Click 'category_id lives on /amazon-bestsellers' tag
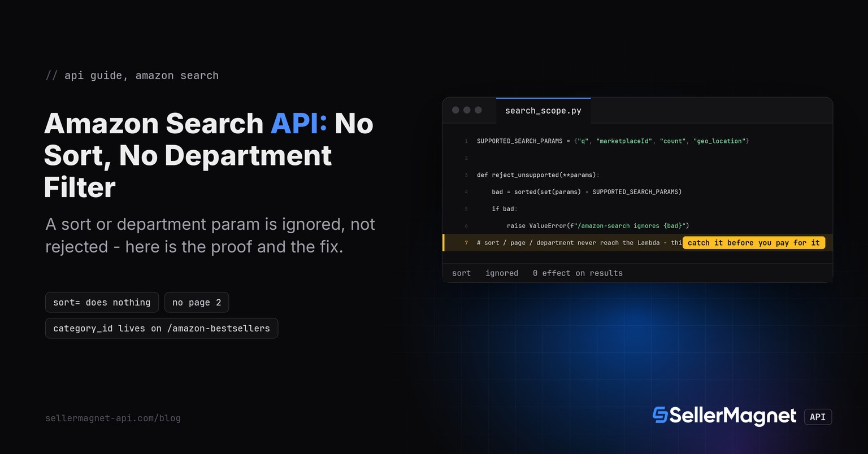 [x=162, y=328]
